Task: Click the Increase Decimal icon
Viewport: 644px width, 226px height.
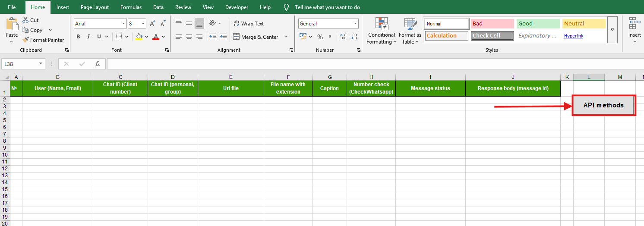Action: tap(343, 37)
